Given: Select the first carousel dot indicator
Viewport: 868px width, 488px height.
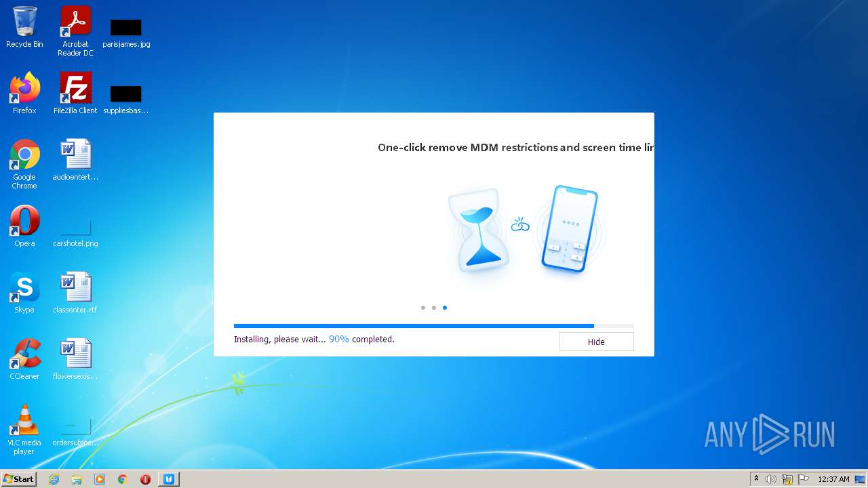Looking at the screenshot, I should tap(423, 308).
